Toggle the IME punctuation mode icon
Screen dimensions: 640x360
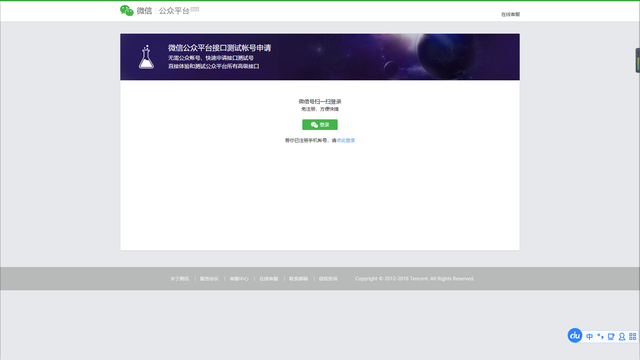[600, 336]
